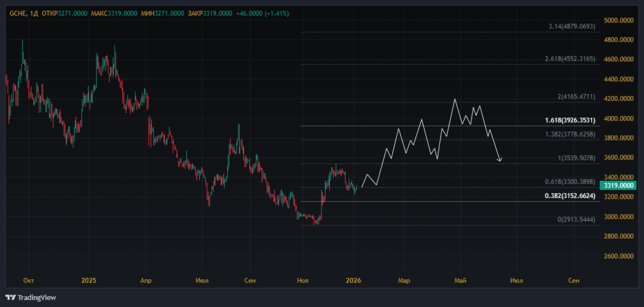644x307 pixels.
Task: Click the Fibonacci label 3.14(4879.0693)
Action: [572, 26]
